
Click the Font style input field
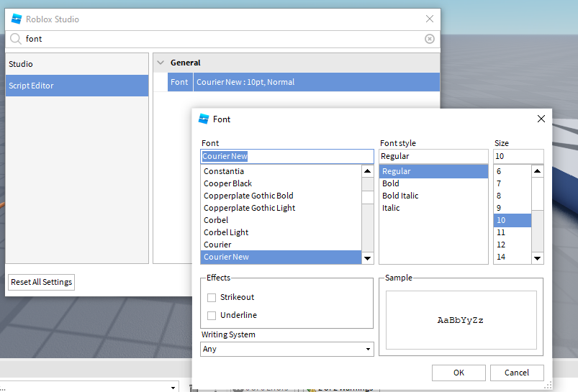click(x=433, y=156)
